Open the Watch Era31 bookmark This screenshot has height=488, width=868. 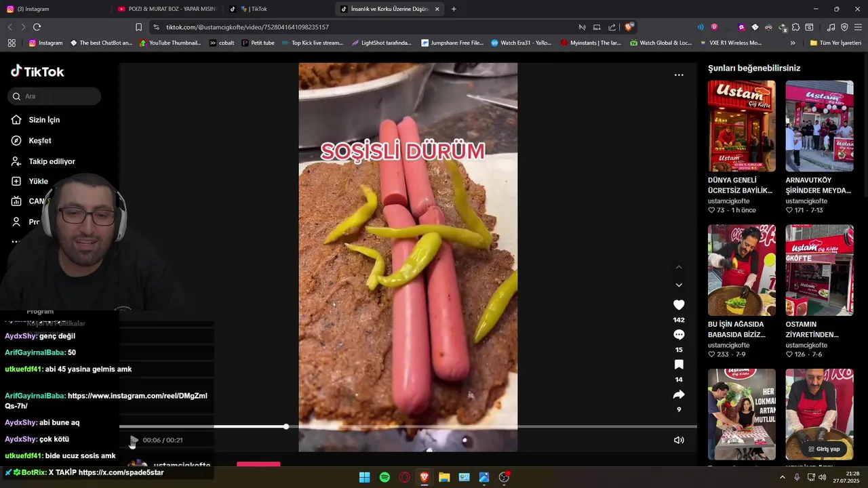click(x=521, y=43)
